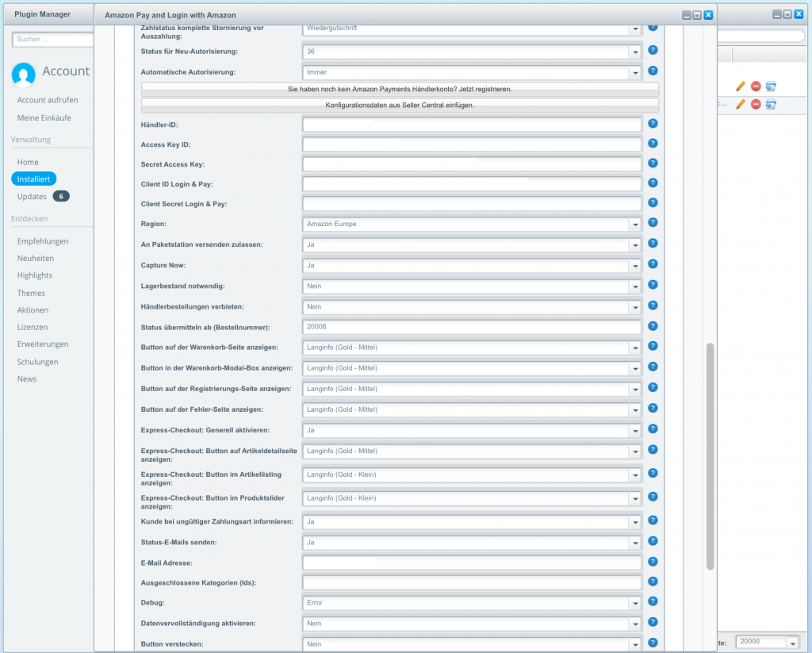
Task: Expand Datenvervollständigung aktivieren dropdown
Action: click(x=635, y=624)
